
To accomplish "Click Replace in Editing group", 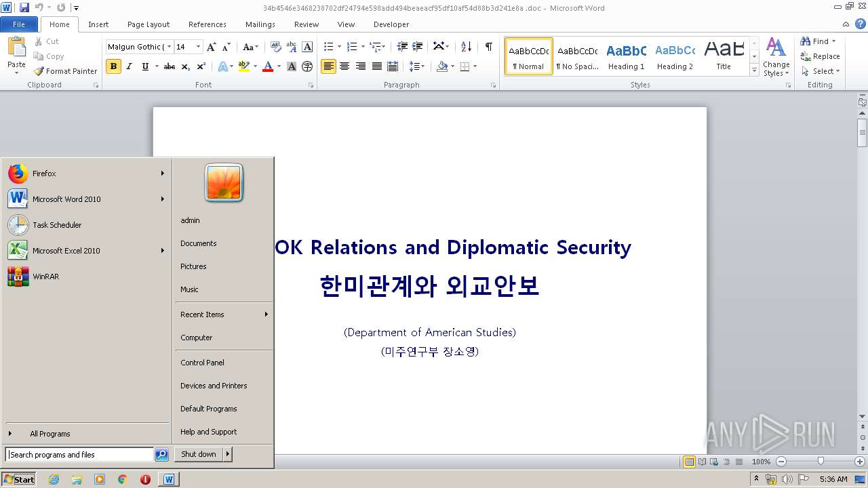I will (x=821, y=56).
